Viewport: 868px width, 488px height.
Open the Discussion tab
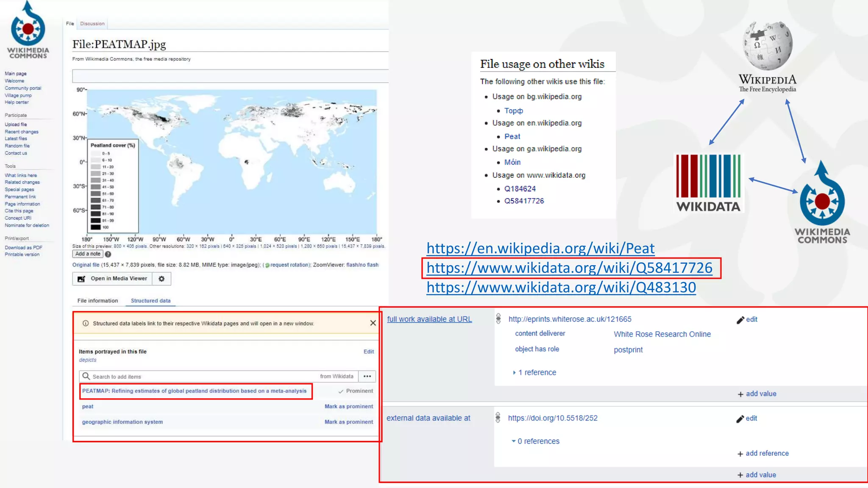tap(92, 24)
